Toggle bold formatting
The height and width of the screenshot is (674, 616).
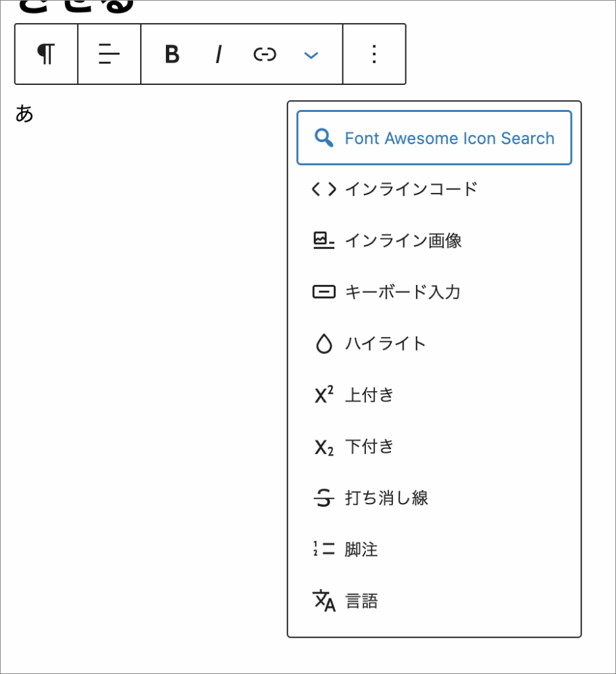tap(172, 55)
